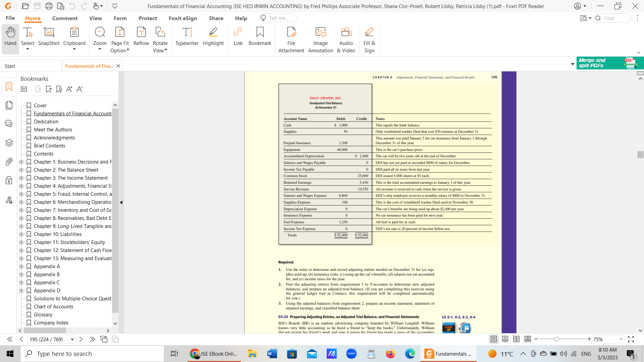Attach a file using File Attachment
The image size is (644, 362).
[291, 39]
